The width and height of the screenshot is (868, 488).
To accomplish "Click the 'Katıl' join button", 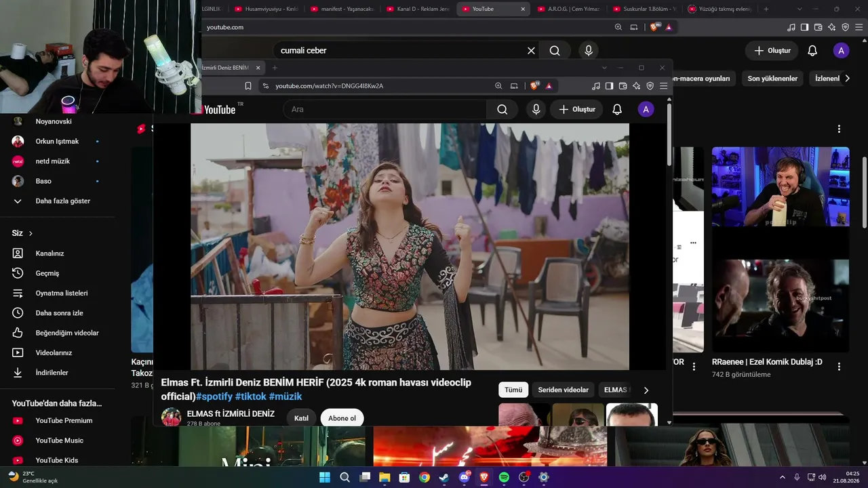I will pos(301,418).
